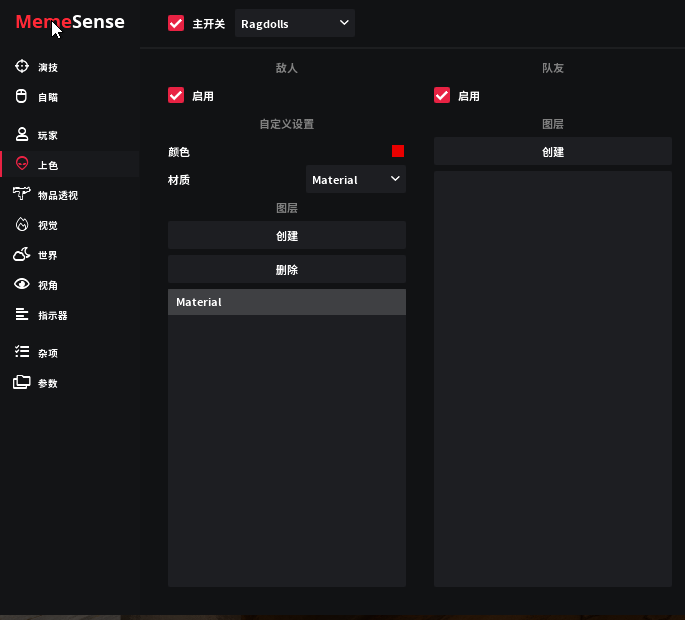Open the Ragdolls dropdown at top
The image size is (685, 620).
click(295, 23)
